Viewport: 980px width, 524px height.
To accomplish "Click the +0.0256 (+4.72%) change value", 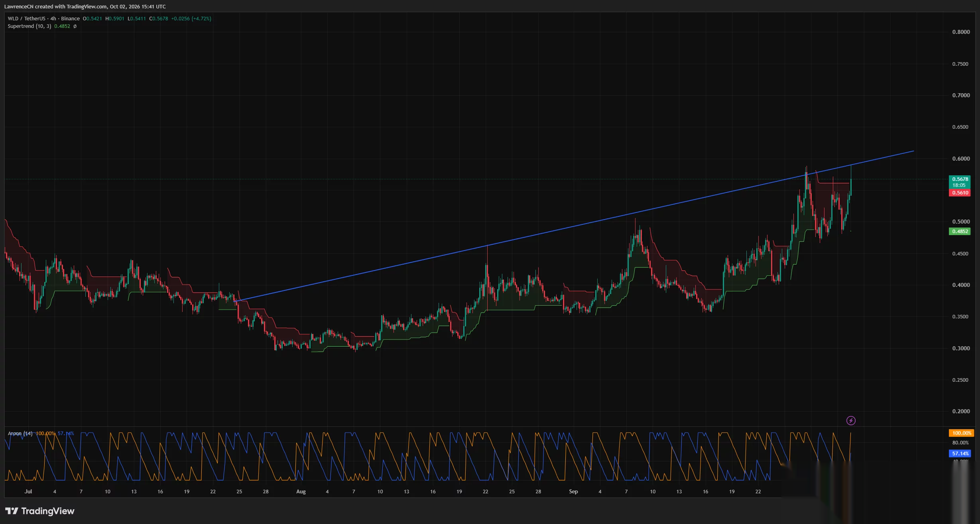I will click(x=191, y=19).
